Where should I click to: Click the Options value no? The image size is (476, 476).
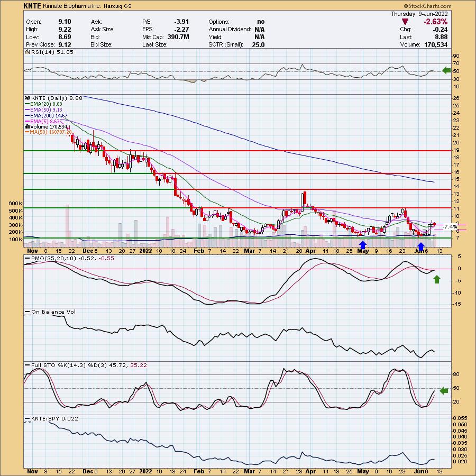[x=261, y=22]
